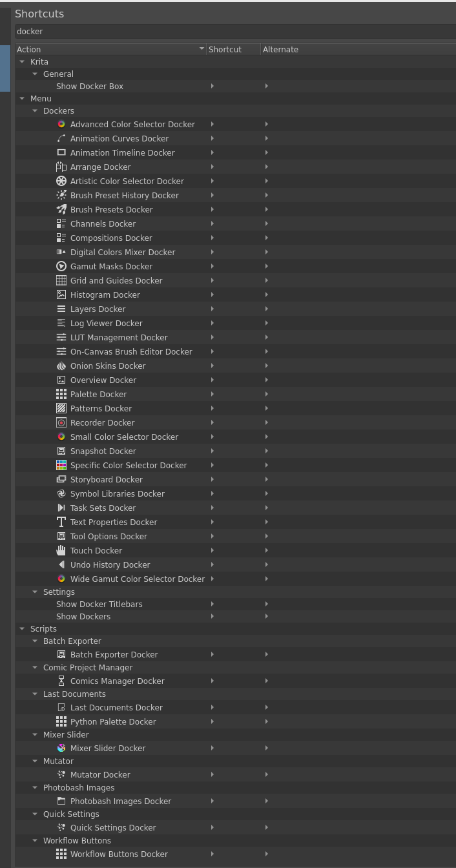Click the LUT Management Docker icon
This screenshot has height=868, width=456.
61,337
